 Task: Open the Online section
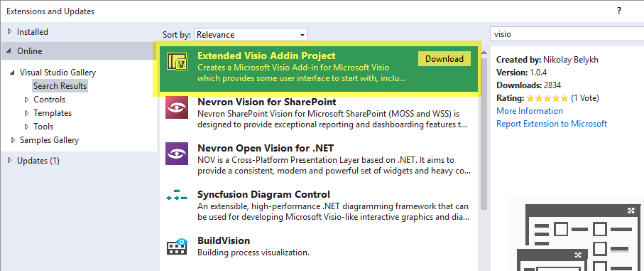pos(30,51)
